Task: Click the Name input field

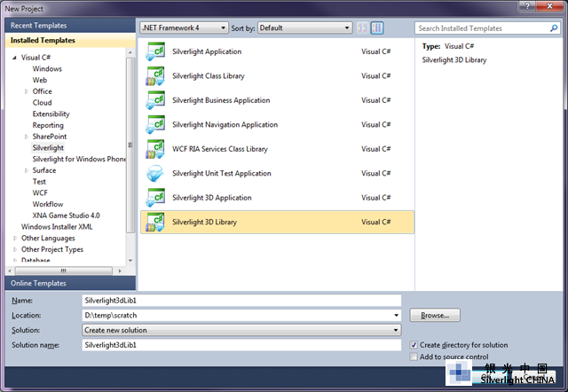Action: coord(241,301)
